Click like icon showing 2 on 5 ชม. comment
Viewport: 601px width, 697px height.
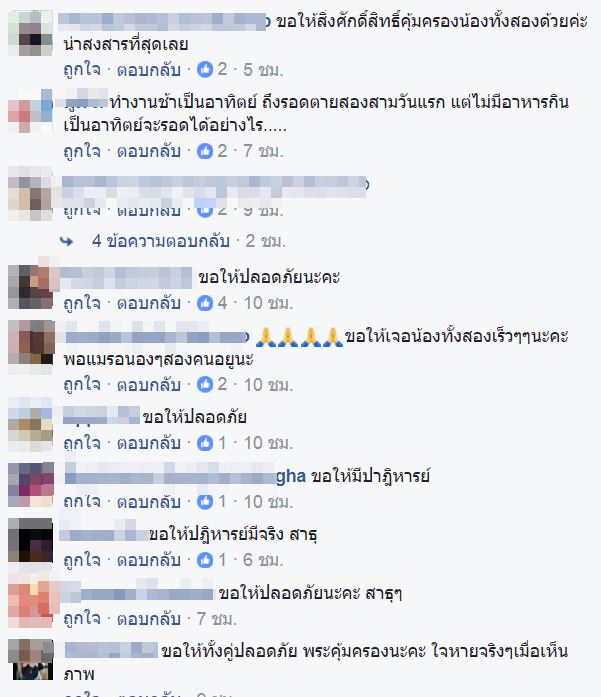[205, 69]
